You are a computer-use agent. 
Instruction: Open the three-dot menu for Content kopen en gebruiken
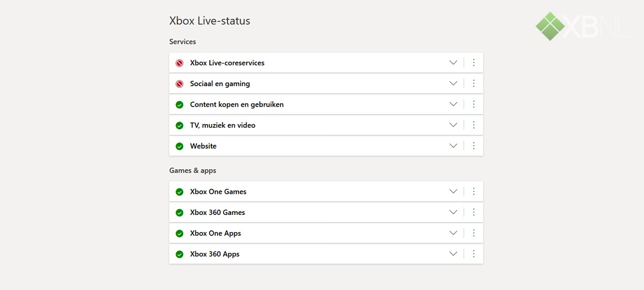[474, 104]
